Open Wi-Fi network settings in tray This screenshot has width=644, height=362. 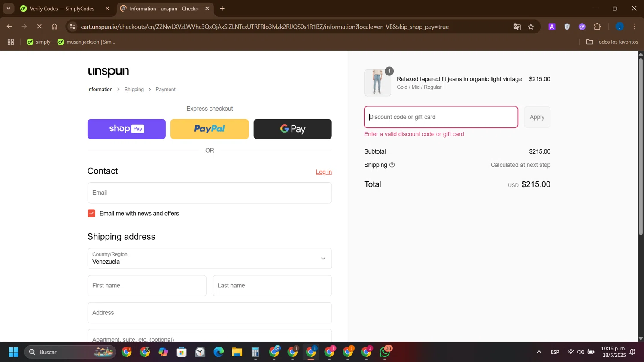[x=570, y=352]
